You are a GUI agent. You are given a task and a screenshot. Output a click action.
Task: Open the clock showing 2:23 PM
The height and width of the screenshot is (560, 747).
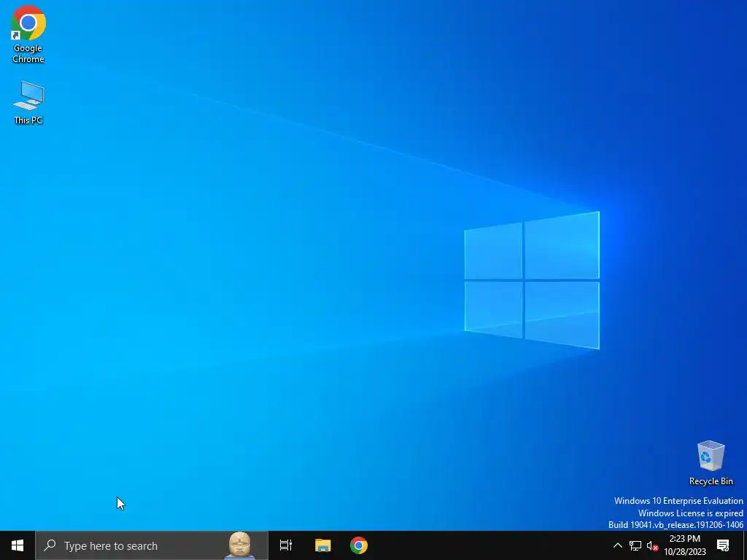click(x=684, y=545)
